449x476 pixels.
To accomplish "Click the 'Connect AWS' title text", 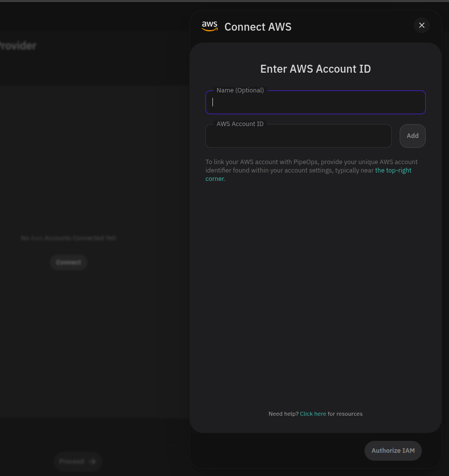I will [x=257, y=27].
